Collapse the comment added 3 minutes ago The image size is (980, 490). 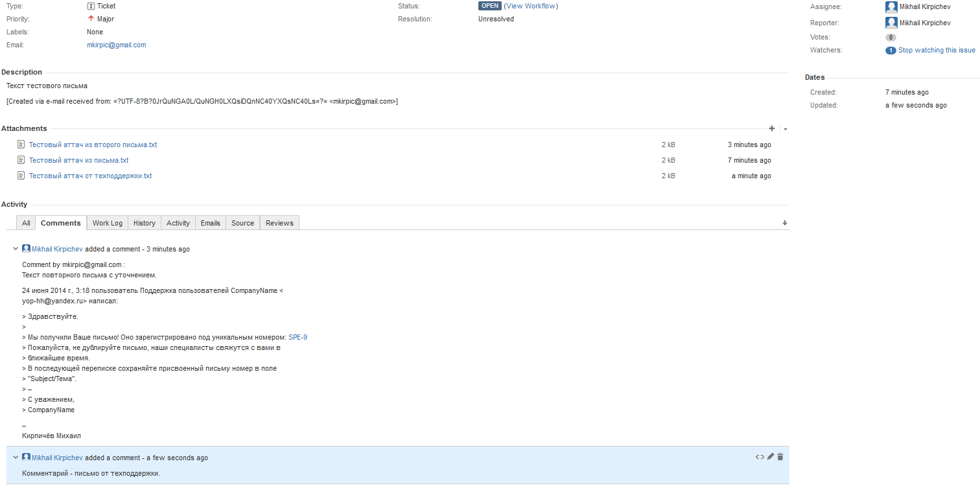(x=16, y=249)
